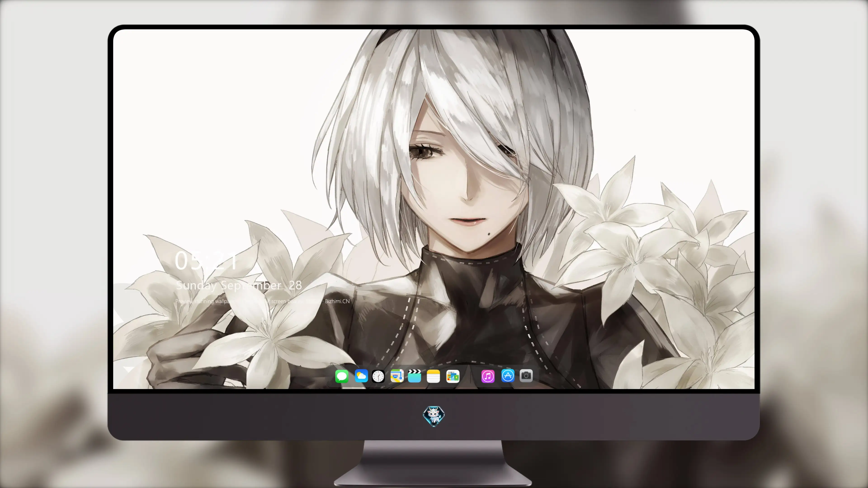Open the Clock app in the dock

[378, 376]
